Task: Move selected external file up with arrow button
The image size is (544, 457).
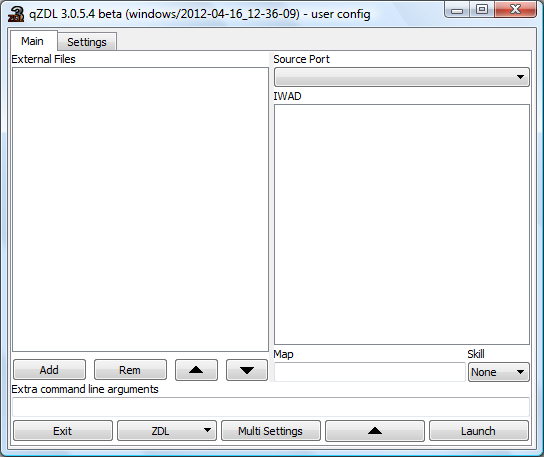Action: 196,370
